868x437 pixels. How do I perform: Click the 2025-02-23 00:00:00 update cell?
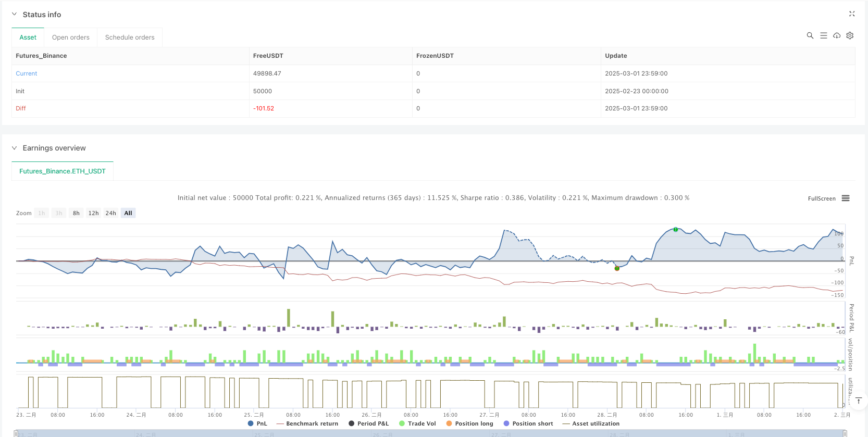pos(637,91)
